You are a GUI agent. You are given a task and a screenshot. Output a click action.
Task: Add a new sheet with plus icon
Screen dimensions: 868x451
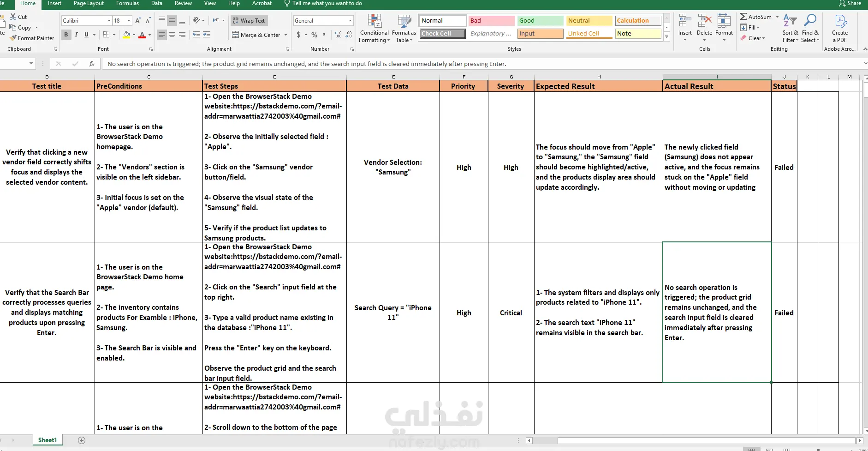click(82, 440)
